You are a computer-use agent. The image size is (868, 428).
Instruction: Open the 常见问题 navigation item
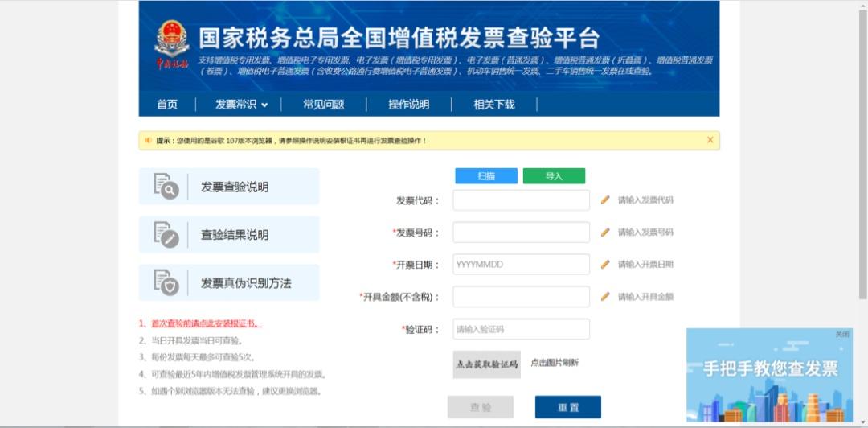coord(323,105)
